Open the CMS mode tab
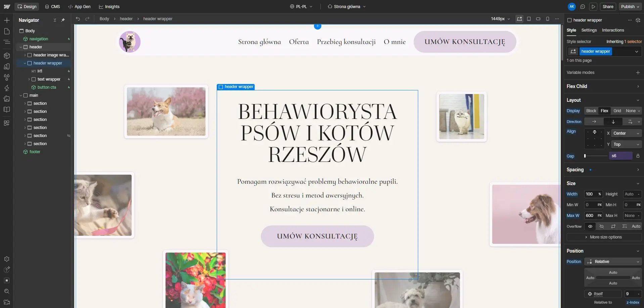Screen dimensions: 644x308 (x=52, y=7)
